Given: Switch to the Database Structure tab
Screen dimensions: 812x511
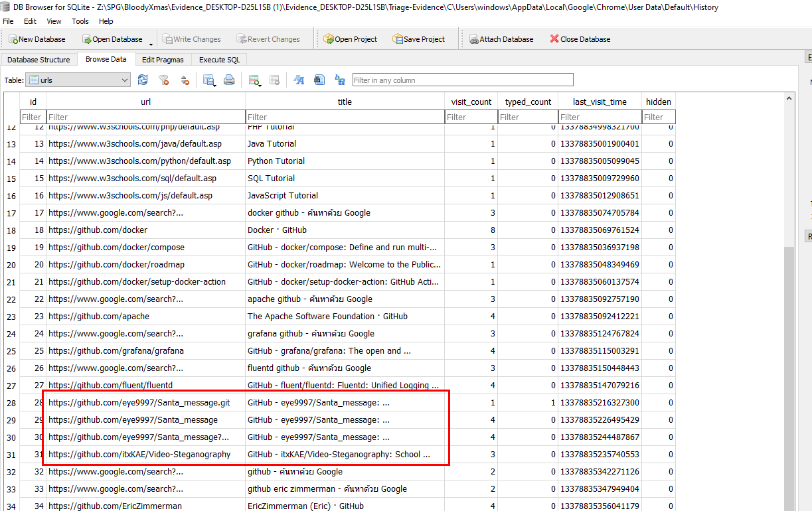Looking at the screenshot, I should [39, 60].
